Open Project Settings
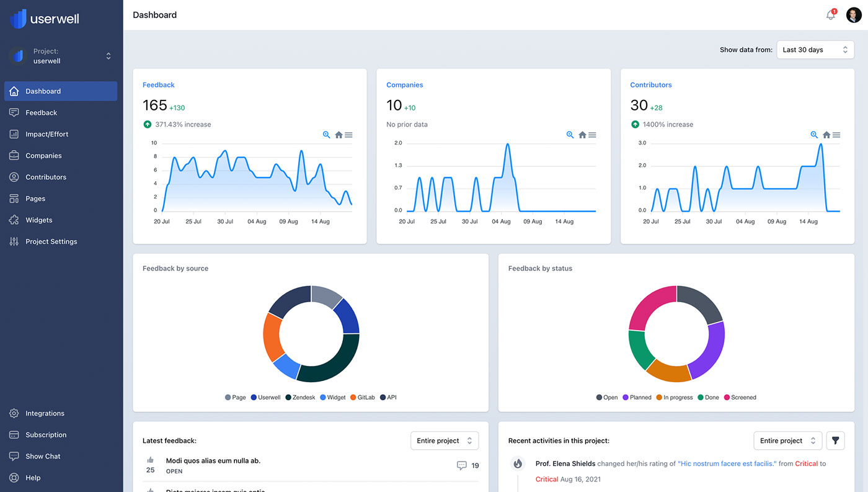 pyautogui.click(x=51, y=241)
